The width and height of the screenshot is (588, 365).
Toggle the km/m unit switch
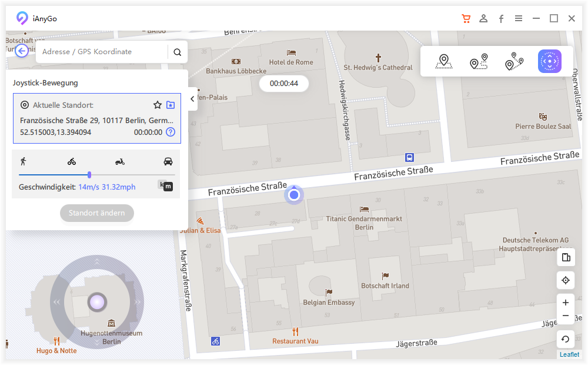[x=165, y=185]
